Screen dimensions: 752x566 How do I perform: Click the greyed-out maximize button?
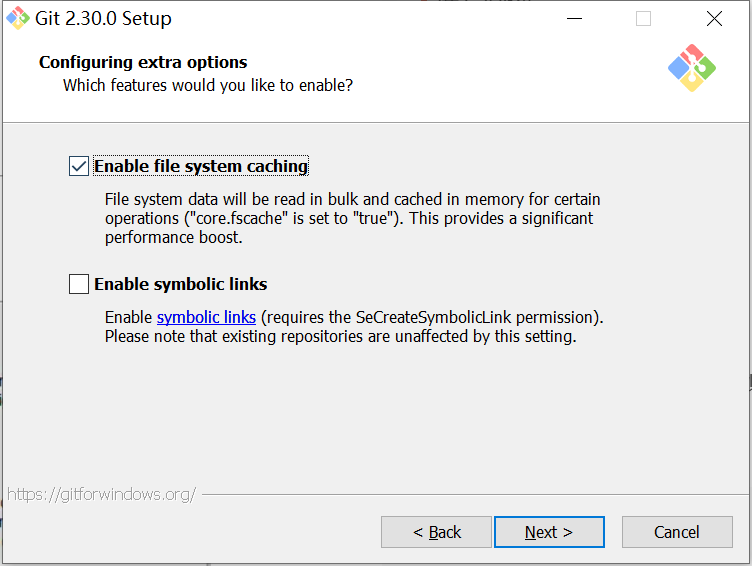tap(643, 19)
